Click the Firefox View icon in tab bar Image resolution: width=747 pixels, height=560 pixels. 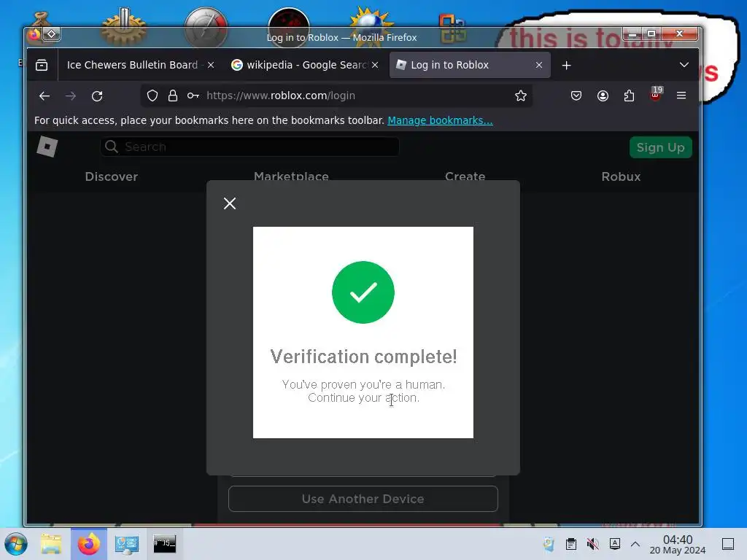point(42,65)
